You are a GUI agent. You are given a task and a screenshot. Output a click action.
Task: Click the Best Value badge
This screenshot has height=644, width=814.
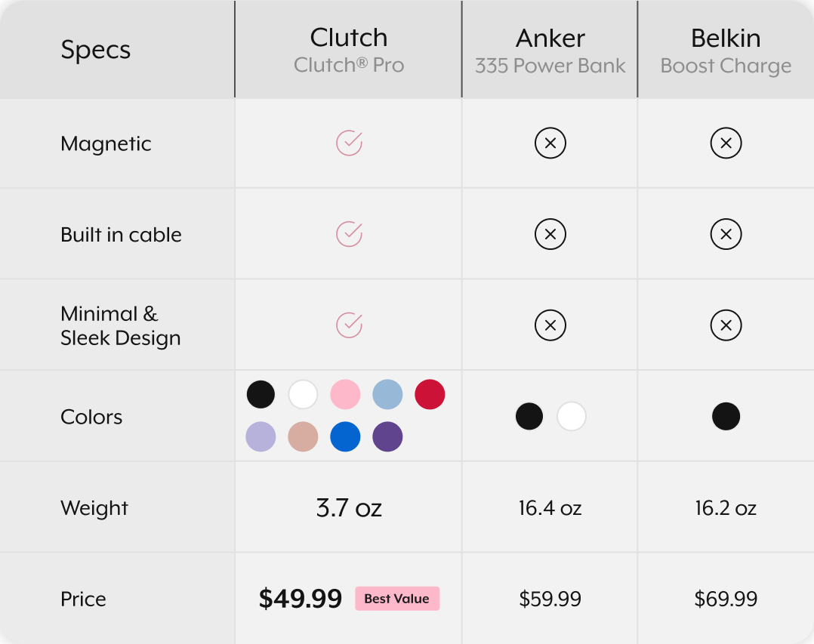(397, 599)
